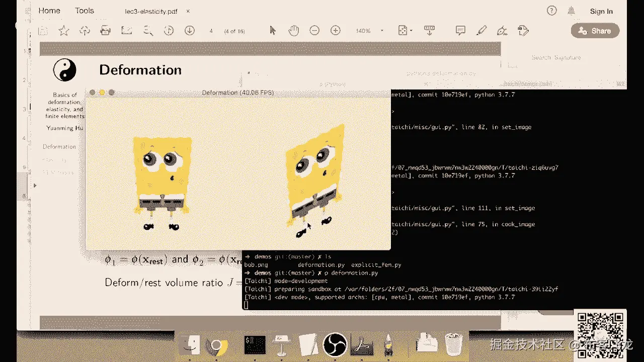The height and width of the screenshot is (362, 644).
Task: Click the Help question mark icon
Action: [x=552, y=11]
